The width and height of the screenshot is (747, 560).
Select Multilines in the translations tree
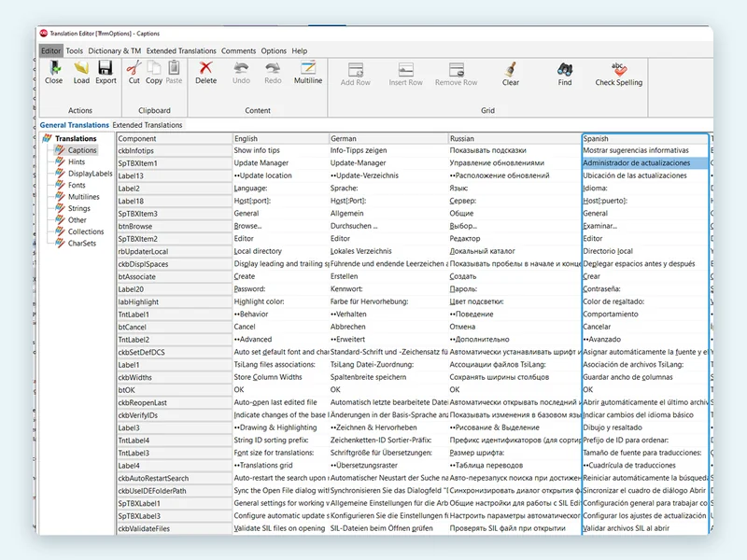pos(83,197)
